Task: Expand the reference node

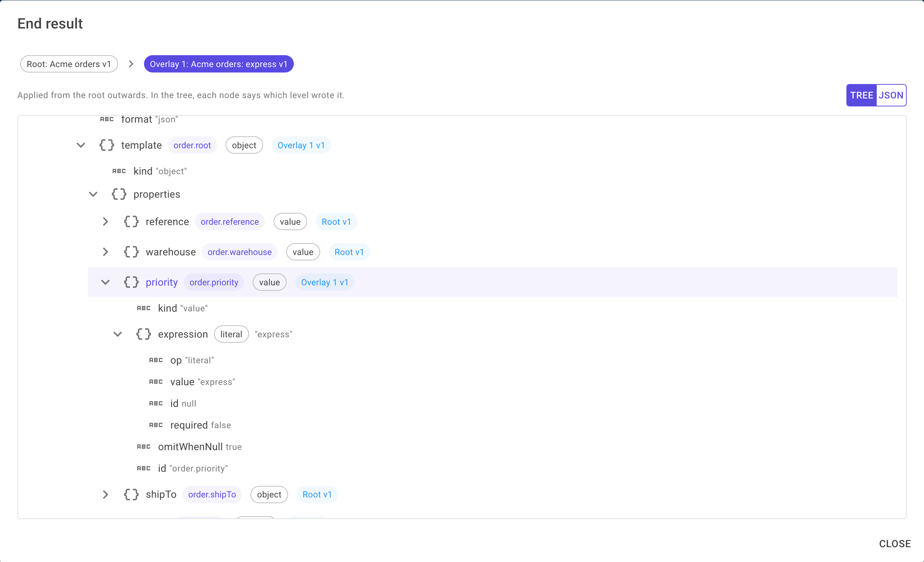Action: [105, 221]
